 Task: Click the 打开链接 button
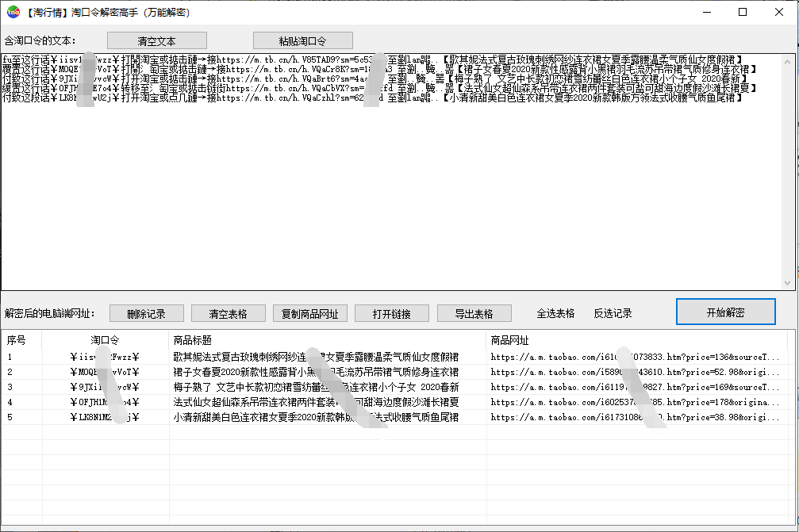tap(392, 314)
